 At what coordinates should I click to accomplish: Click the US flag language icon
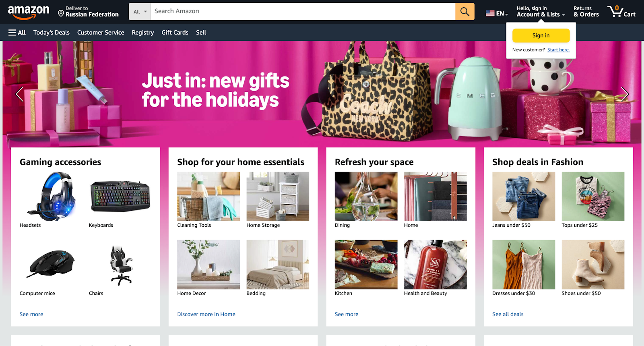[490, 13]
